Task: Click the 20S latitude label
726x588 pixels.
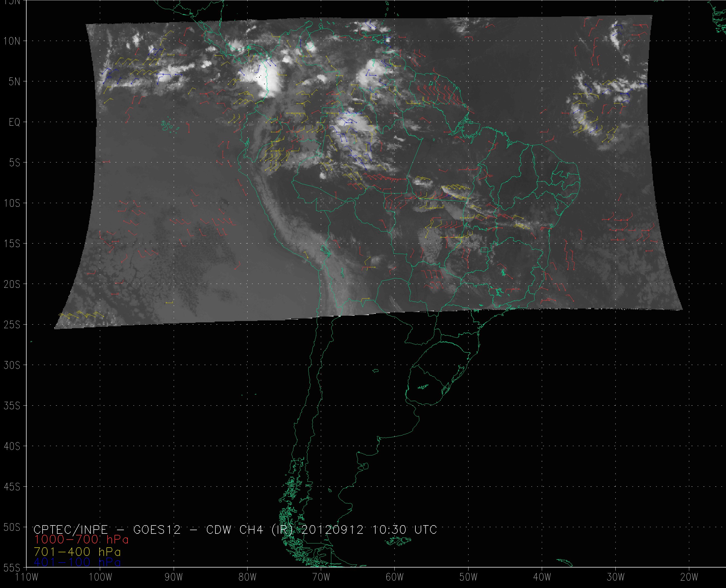Action: [x=12, y=284]
